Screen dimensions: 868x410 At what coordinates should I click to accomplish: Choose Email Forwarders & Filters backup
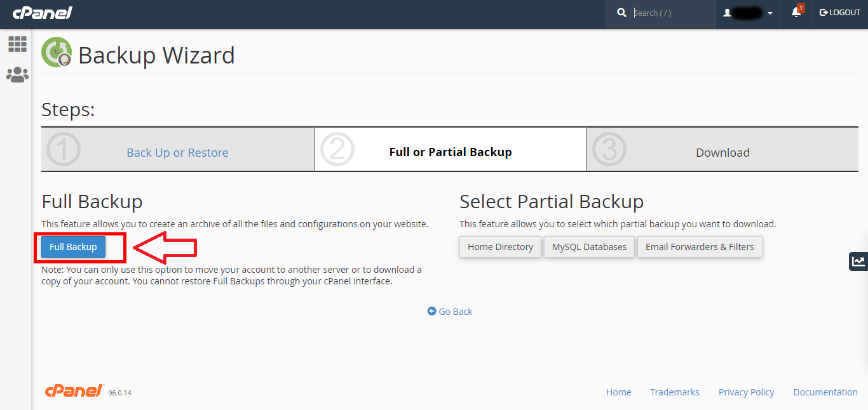(x=699, y=247)
